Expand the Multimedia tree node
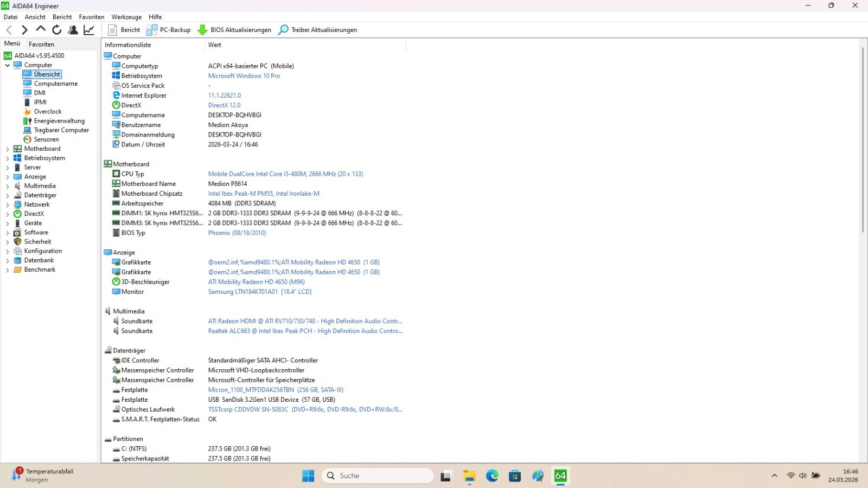Screen dimensions: 868x488 pos(8,186)
